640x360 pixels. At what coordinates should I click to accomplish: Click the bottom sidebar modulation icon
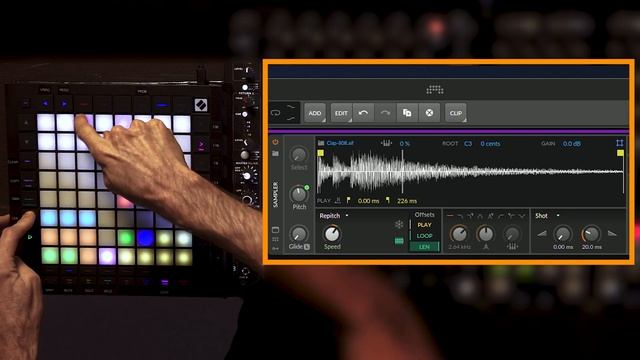click(275, 248)
